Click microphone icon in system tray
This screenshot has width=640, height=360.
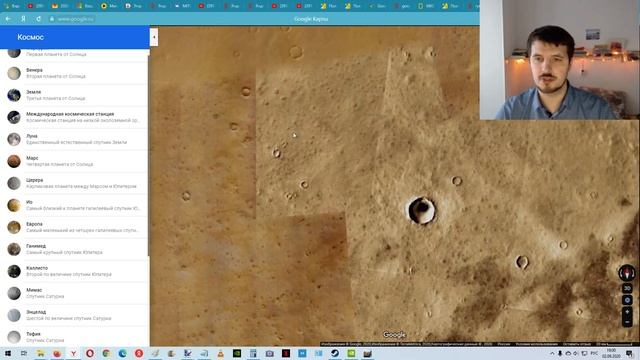pyautogui.click(x=560, y=353)
